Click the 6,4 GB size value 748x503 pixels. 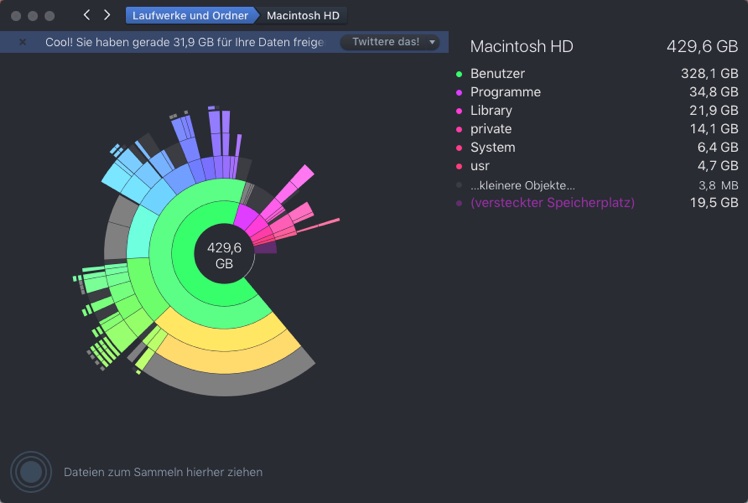tap(718, 147)
